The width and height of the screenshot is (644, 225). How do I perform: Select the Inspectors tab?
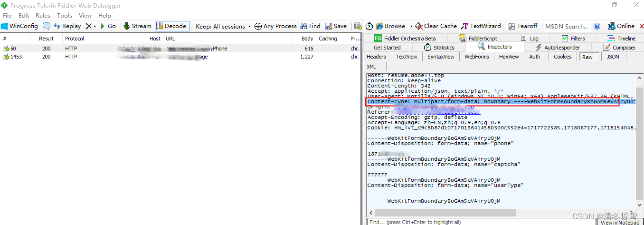click(495, 47)
